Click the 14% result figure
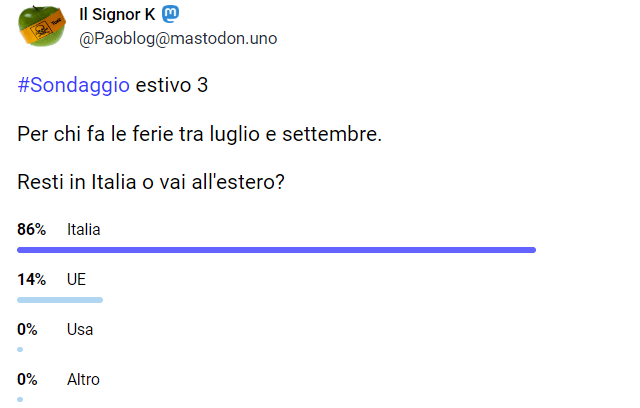The height and width of the screenshot is (408, 640). pyautogui.click(x=32, y=280)
